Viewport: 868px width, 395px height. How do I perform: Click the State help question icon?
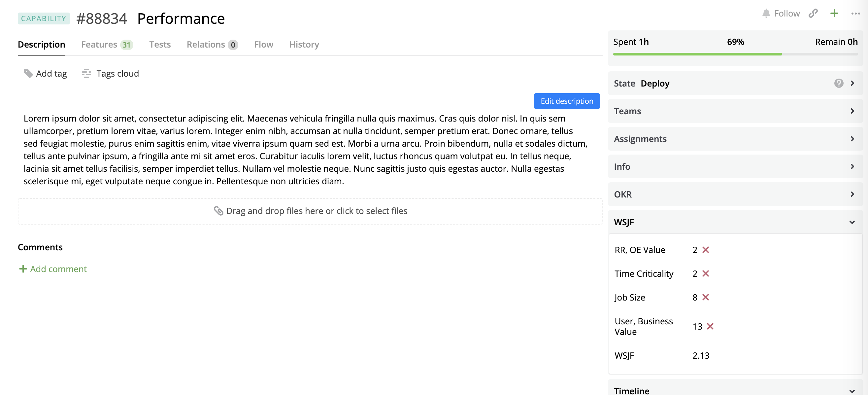(x=838, y=83)
